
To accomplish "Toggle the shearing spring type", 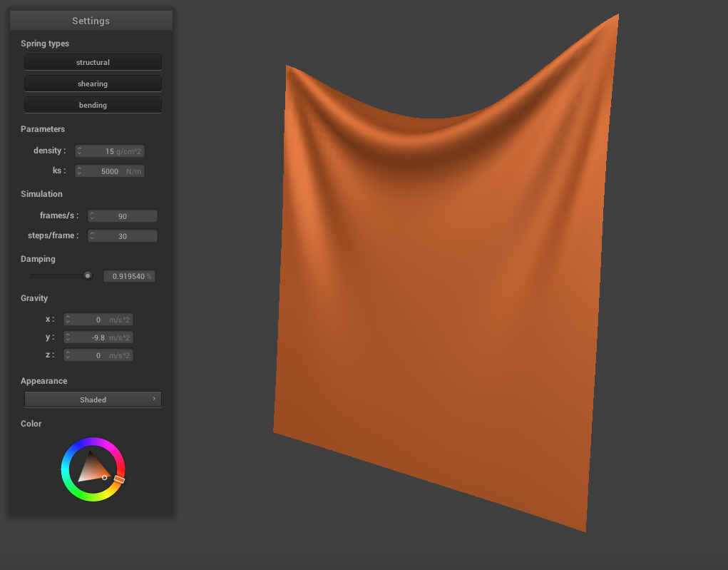I will click(x=93, y=84).
